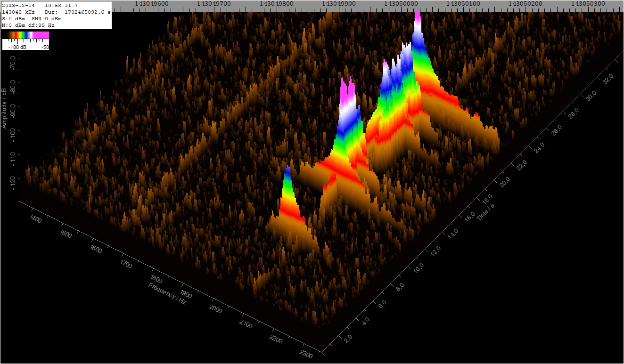This screenshot has width=624, height=364.
Task: Click the 1600 frequency axis label
Action: [x=96, y=249]
